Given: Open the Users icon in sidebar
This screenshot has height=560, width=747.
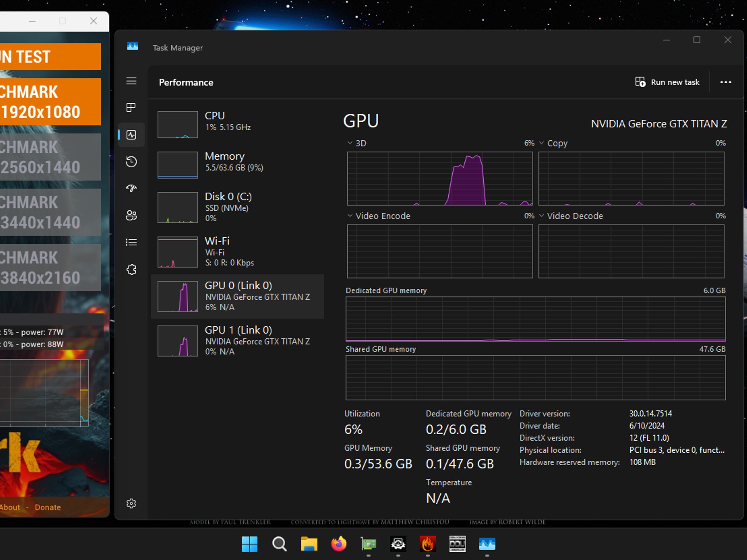Looking at the screenshot, I should (131, 215).
